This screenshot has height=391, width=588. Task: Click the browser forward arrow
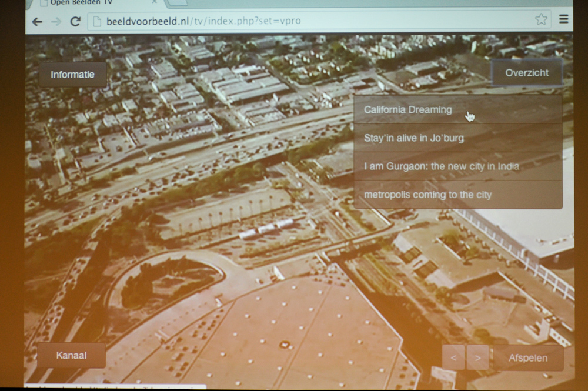click(56, 22)
